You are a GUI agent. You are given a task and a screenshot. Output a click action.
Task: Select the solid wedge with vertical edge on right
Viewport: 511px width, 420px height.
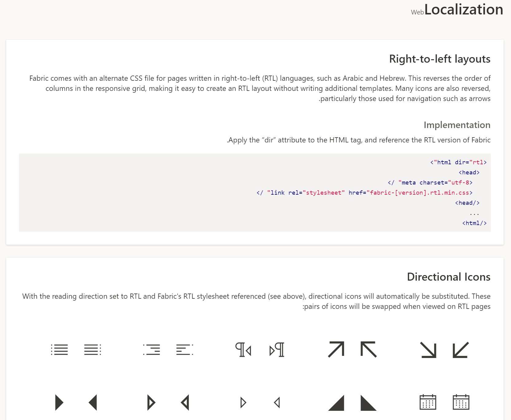pyautogui.click(x=336, y=402)
